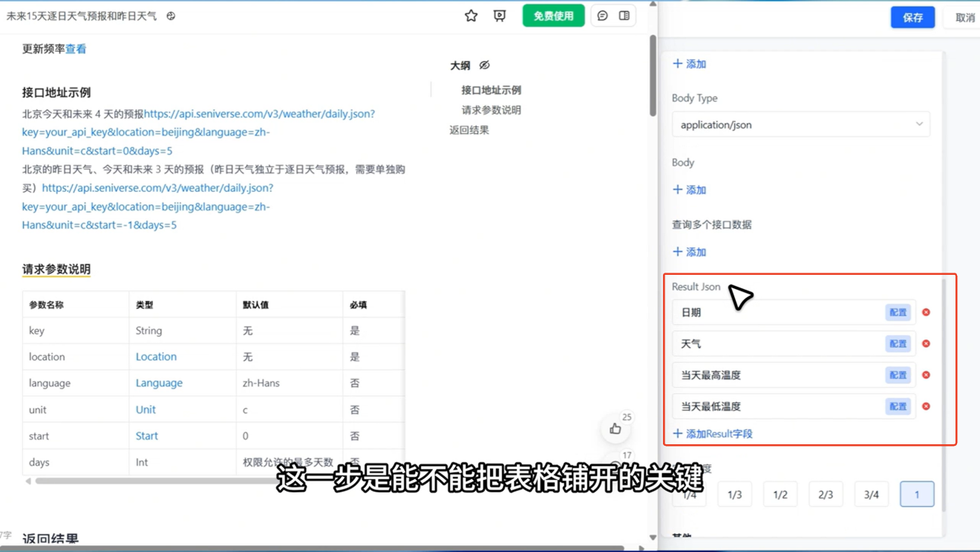Screen dimensions: 980x552
Task: Click 添加 above Body Type
Action: click(690, 64)
